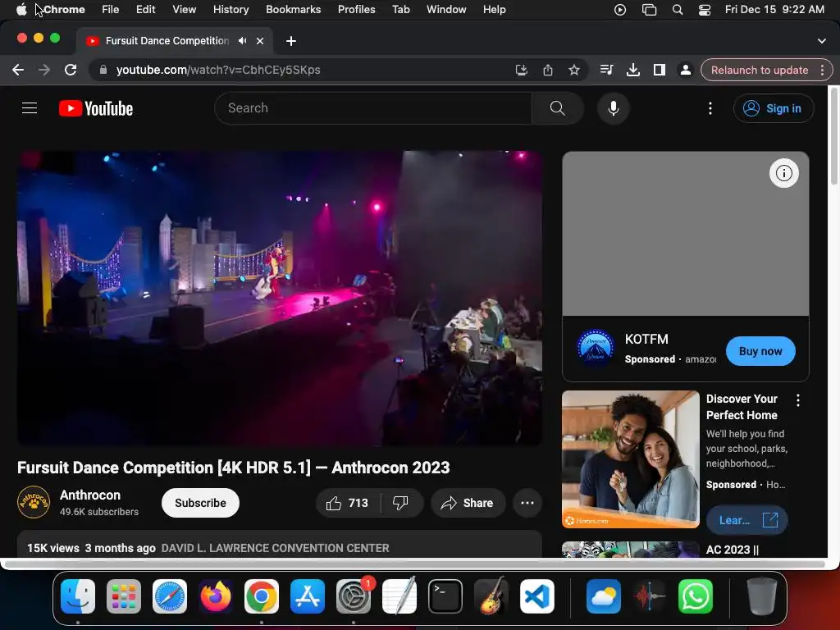Toggle Chrome side panel

coord(660,70)
